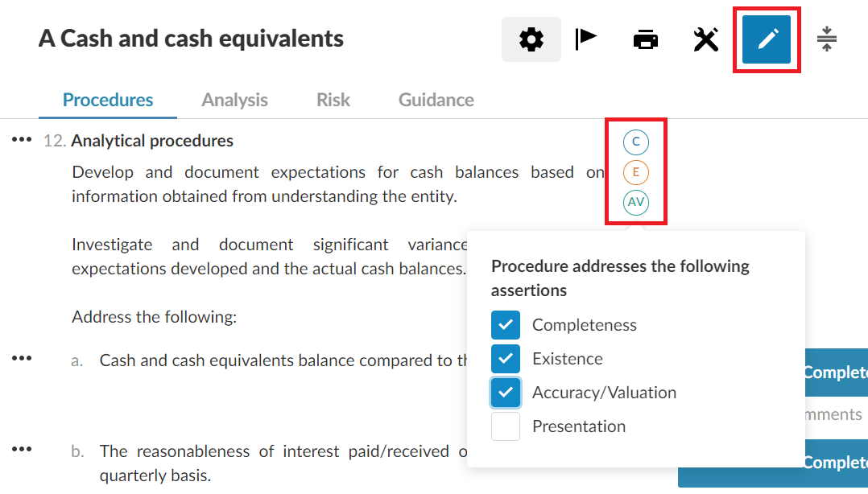Open the settings gear menu
The image size is (868, 494).
coord(531,39)
